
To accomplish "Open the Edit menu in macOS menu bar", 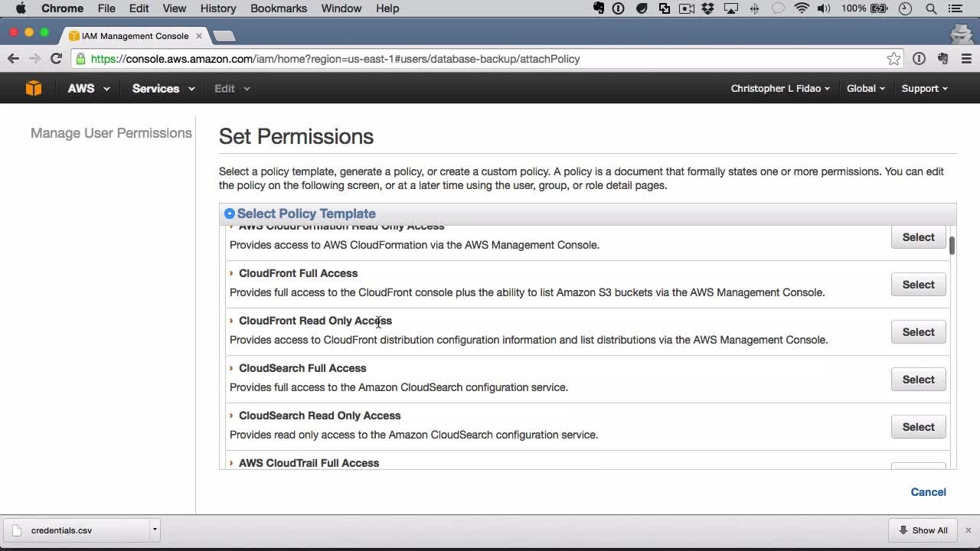I will click(139, 8).
